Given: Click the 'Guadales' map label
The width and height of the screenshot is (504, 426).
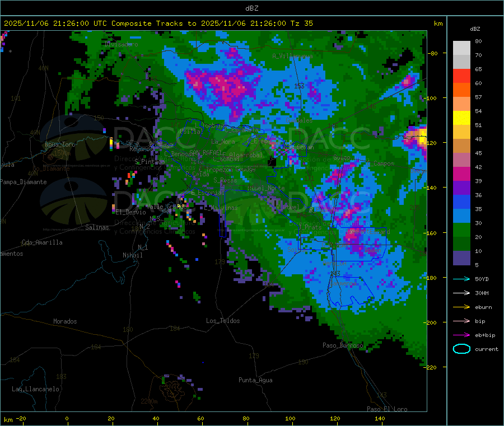Looking at the screenshot, I should [x=299, y=120].
